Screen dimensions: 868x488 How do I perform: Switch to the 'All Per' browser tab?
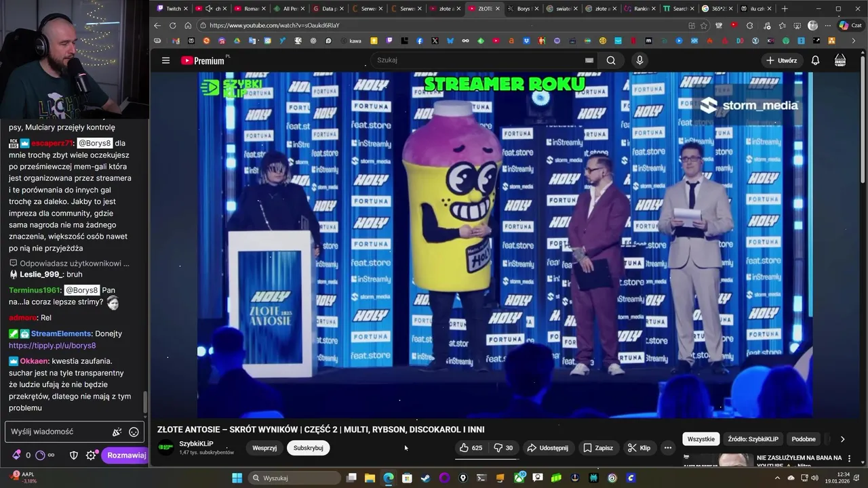click(x=290, y=9)
